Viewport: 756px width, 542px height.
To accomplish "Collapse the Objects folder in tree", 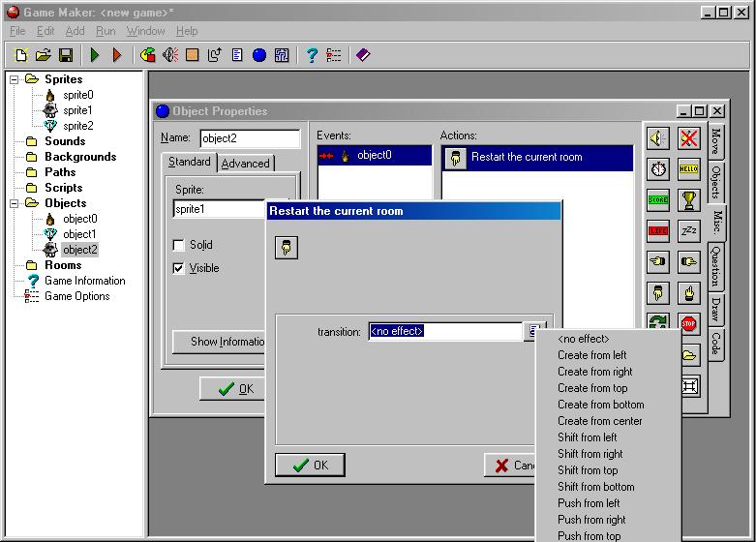I will [x=15, y=203].
